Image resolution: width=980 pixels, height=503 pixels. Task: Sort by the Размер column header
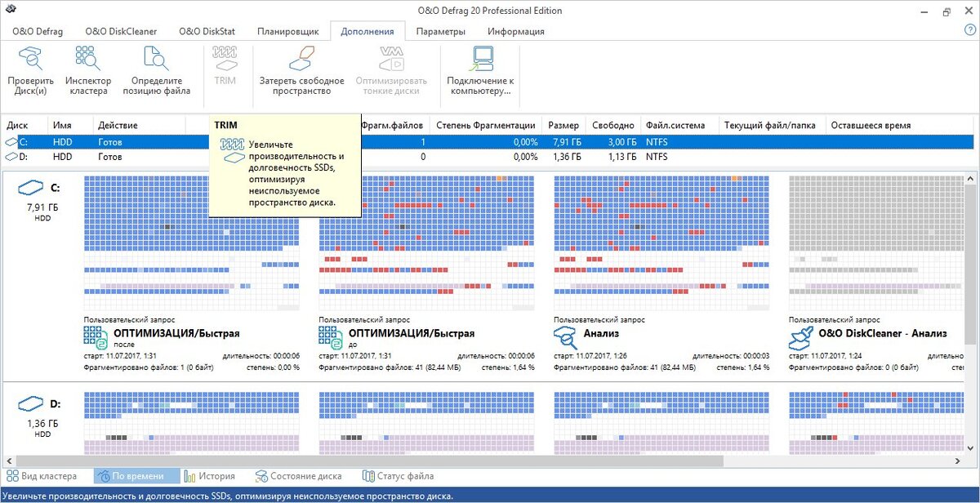click(564, 125)
